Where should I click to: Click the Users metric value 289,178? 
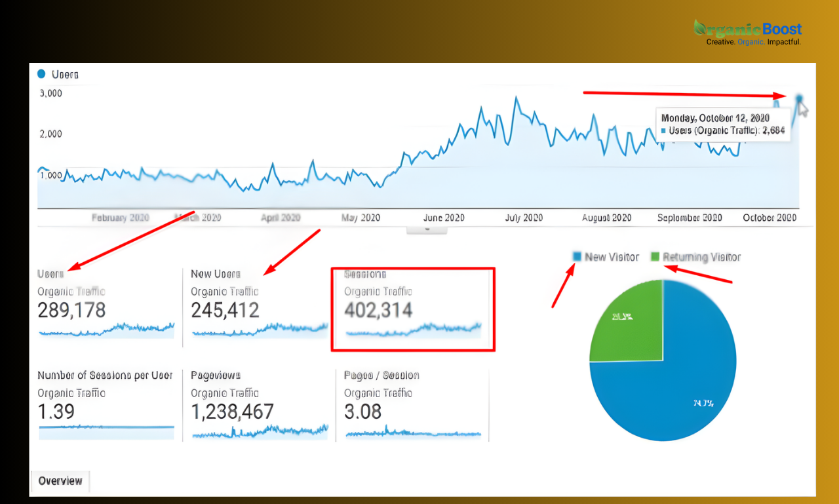click(71, 309)
